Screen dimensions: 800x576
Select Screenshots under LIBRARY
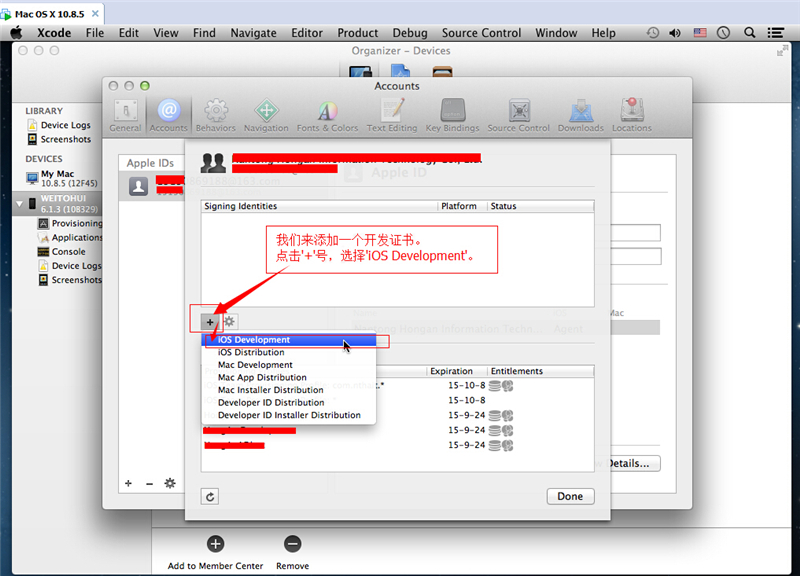[x=59, y=139]
